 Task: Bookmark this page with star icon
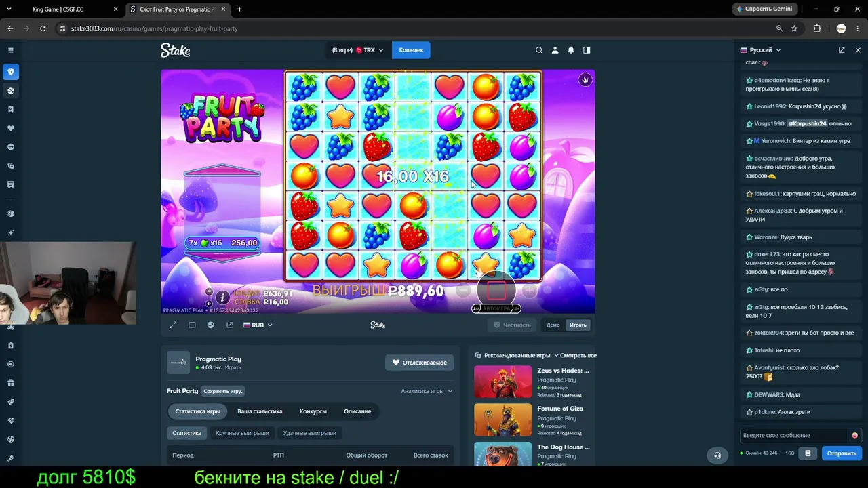click(795, 28)
